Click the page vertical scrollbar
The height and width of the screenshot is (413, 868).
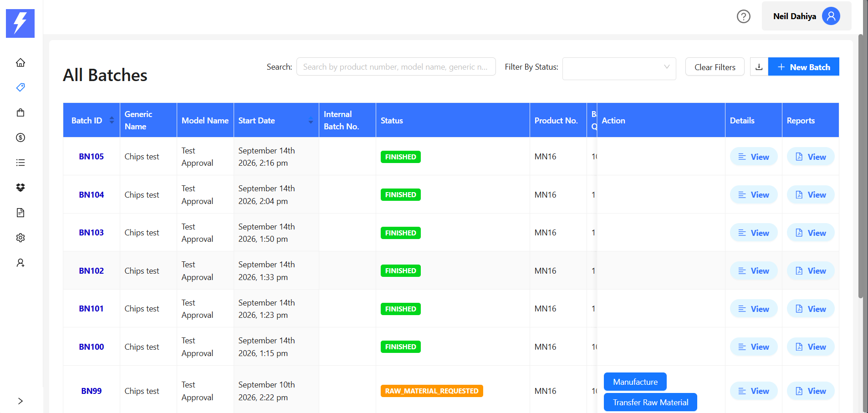pos(861,166)
